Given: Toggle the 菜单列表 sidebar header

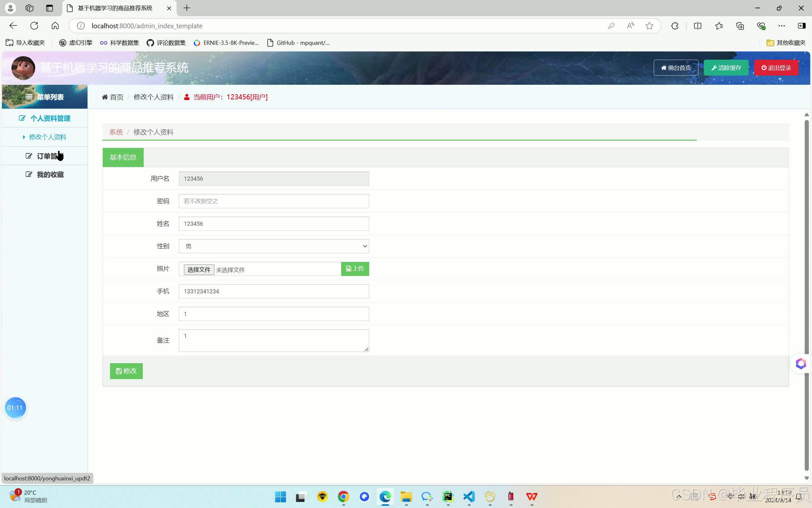Looking at the screenshot, I should pos(45,97).
